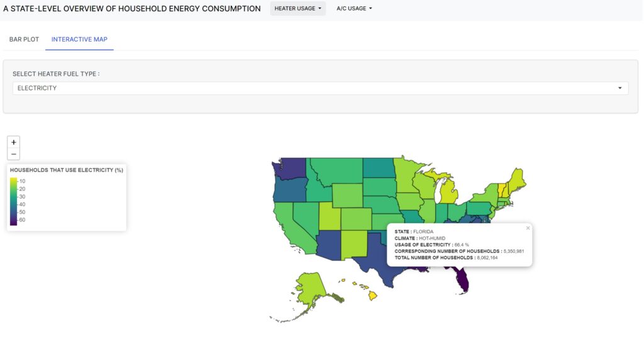Click the yellow Hawaii island

click(372, 295)
